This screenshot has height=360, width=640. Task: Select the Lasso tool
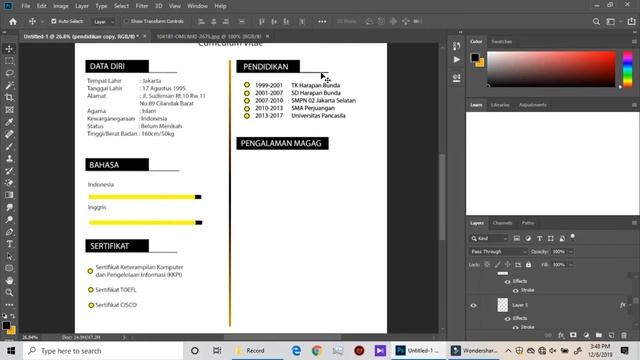coord(9,73)
